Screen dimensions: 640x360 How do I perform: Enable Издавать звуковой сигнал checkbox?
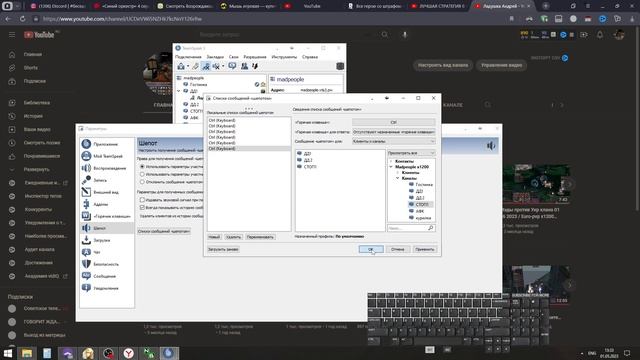142,200
